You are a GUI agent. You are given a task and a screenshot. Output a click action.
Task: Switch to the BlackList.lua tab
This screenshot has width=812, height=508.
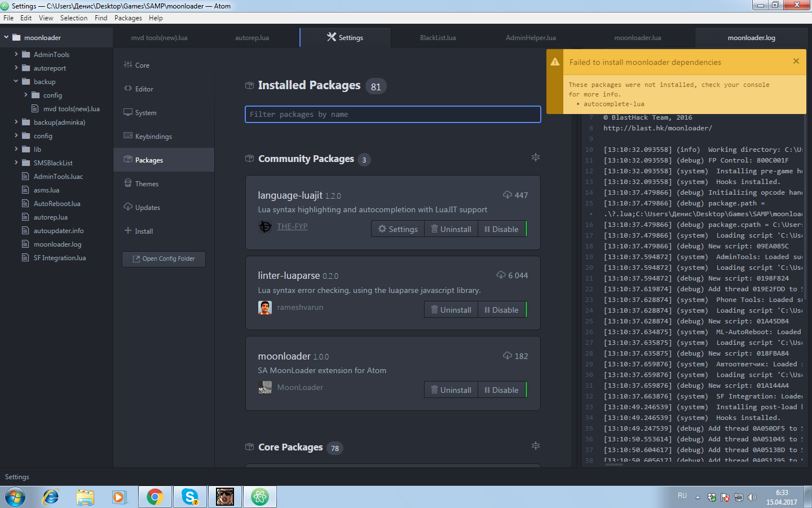[x=438, y=38]
